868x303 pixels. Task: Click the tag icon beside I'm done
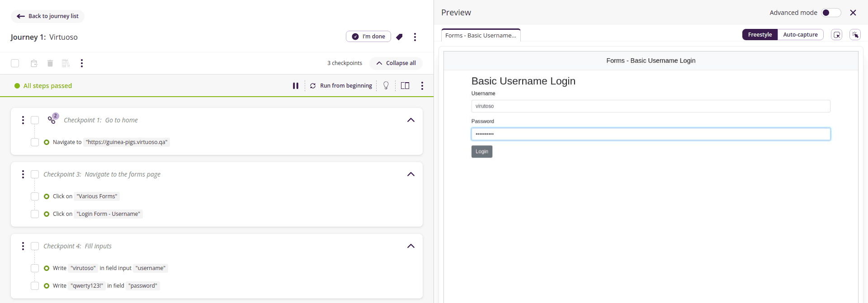tap(399, 37)
